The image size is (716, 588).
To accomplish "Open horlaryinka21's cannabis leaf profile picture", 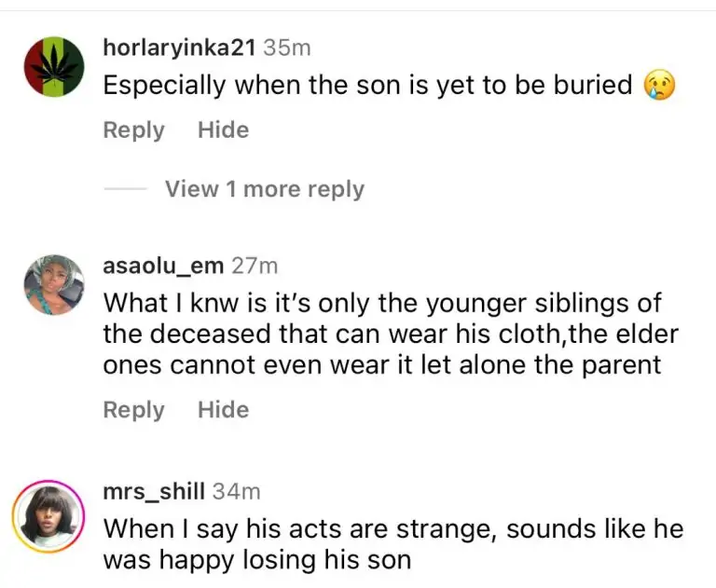I will 51,67.
